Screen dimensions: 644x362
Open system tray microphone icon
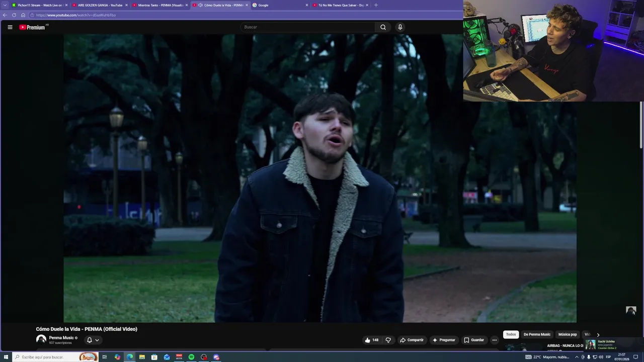pos(589,357)
